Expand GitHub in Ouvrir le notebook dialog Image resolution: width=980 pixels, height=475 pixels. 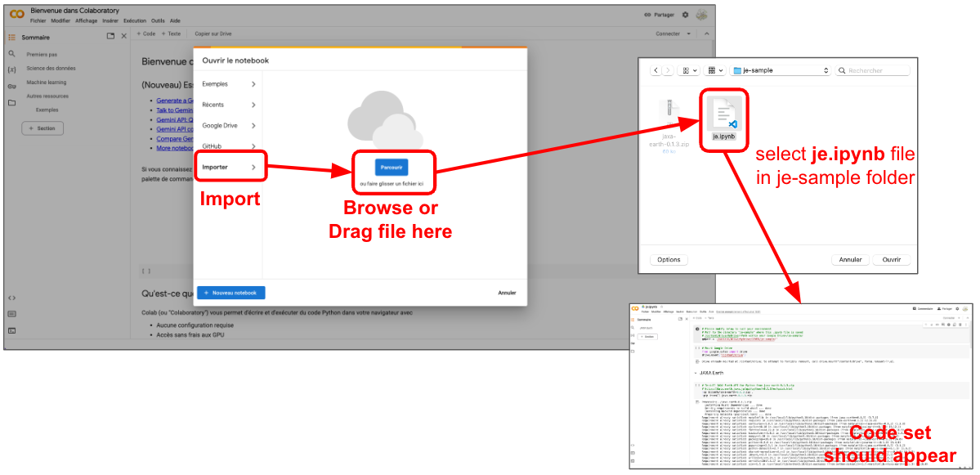[228, 146]
